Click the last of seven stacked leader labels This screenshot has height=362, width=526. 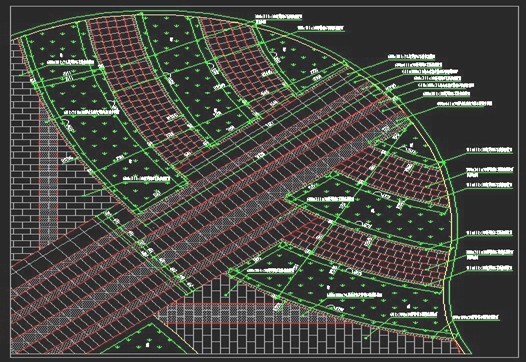coord(465,103)
